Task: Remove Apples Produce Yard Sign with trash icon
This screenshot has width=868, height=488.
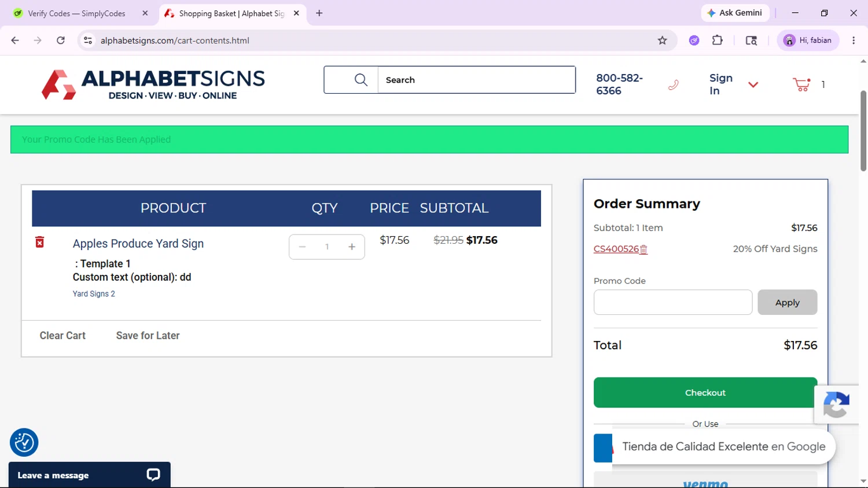Action: click(x=39, y=242)
